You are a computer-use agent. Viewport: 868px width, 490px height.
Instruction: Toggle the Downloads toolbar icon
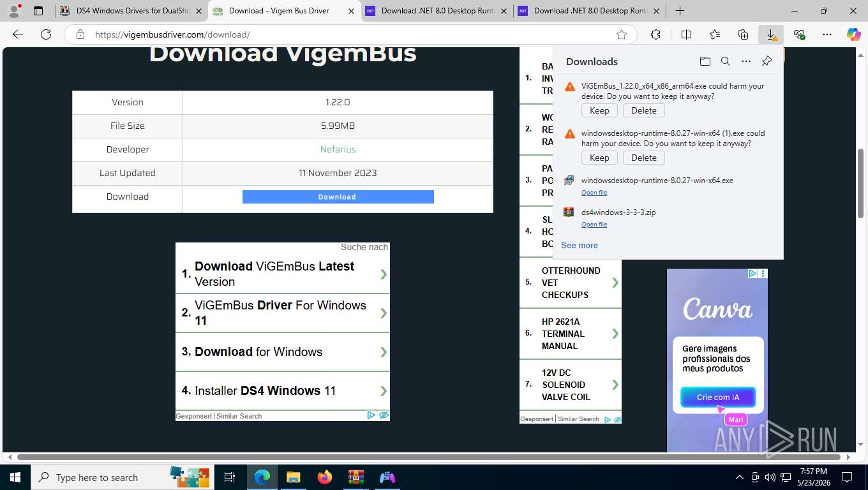[771, 34]
